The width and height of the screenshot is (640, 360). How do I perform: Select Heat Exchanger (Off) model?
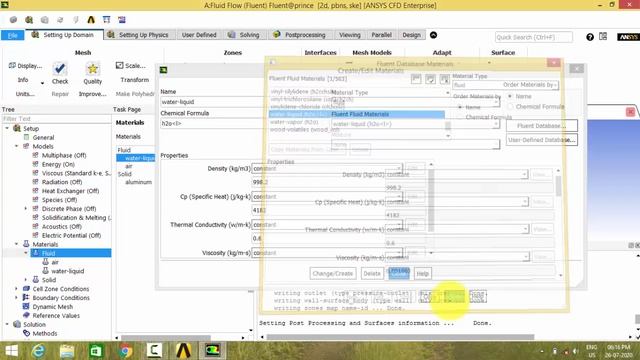[x=70, y=191]
